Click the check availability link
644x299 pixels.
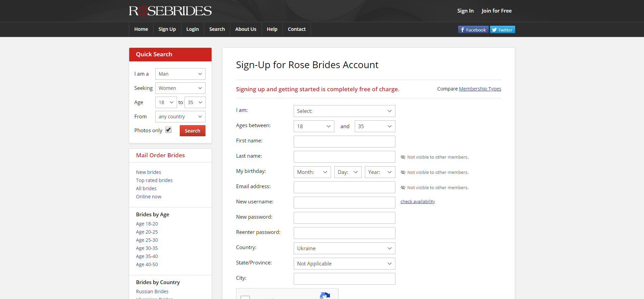click(417, 201)
